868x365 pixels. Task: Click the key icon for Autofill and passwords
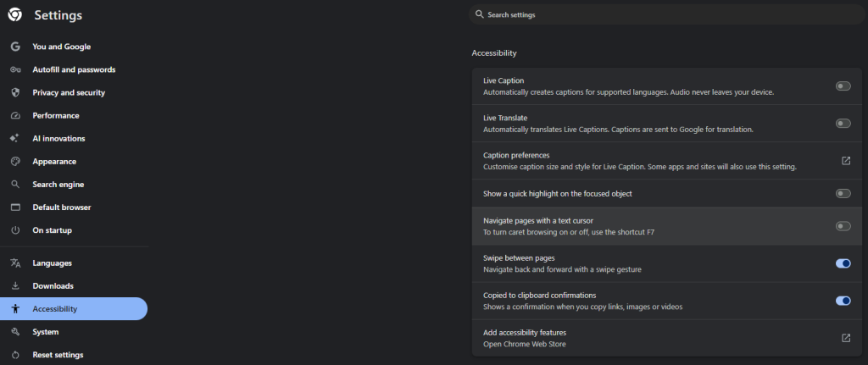[15, 69]
